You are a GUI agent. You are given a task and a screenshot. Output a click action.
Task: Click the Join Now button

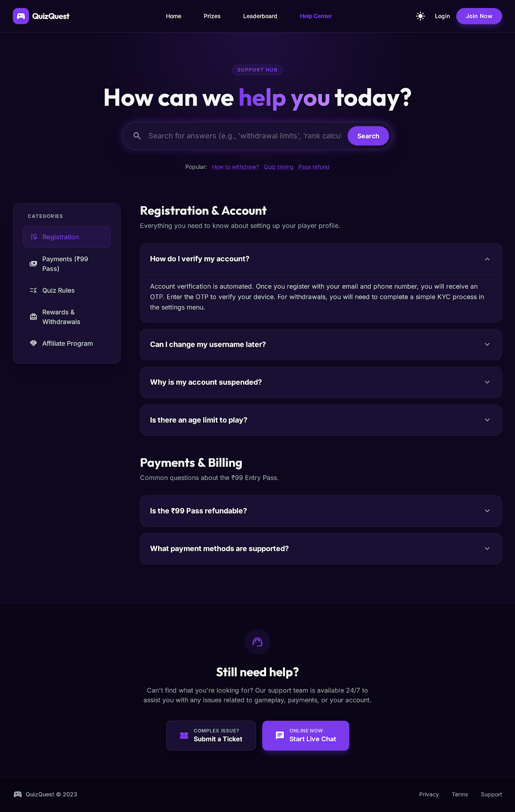pyautogui.click(x=478, y=16)
